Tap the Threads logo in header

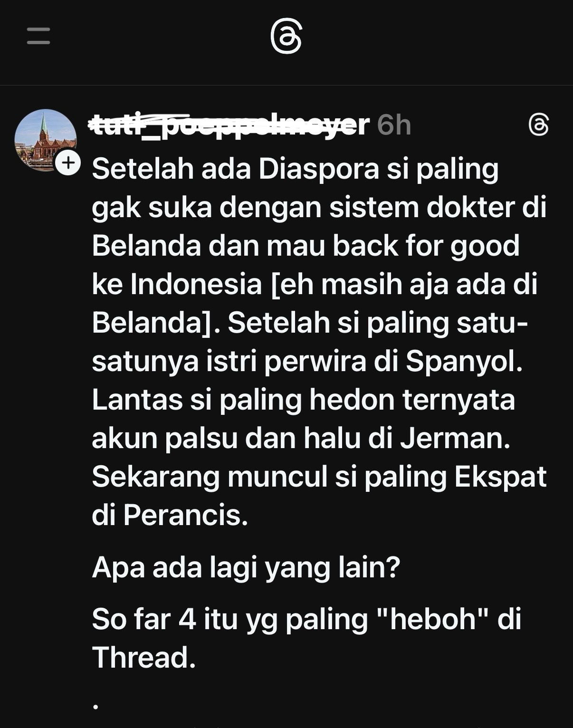click(x=286, y=36)
